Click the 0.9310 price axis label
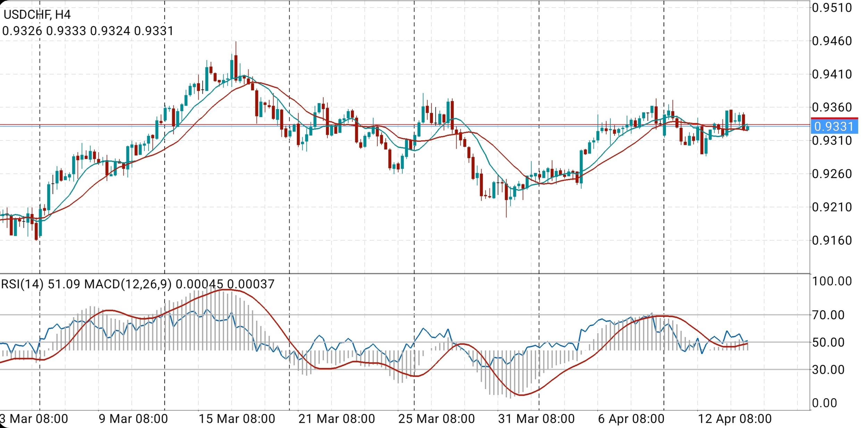The width and height of the screenshot is (868, 428). pyautogui.click(x=832, y=141)
